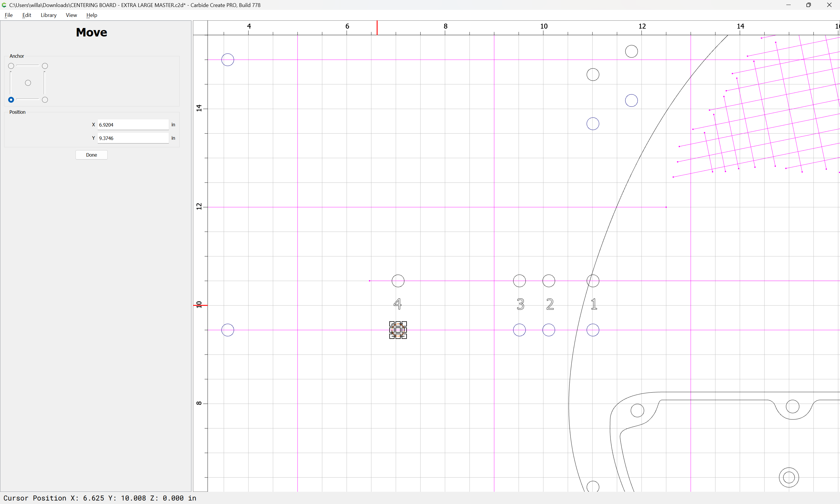
Task: Click the Carbide Create app icon in title bar
Action: [x=4, y=5]
